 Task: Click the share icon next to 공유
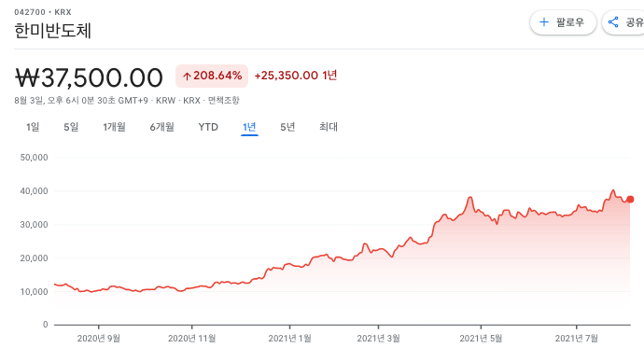[x=613, y=22]
